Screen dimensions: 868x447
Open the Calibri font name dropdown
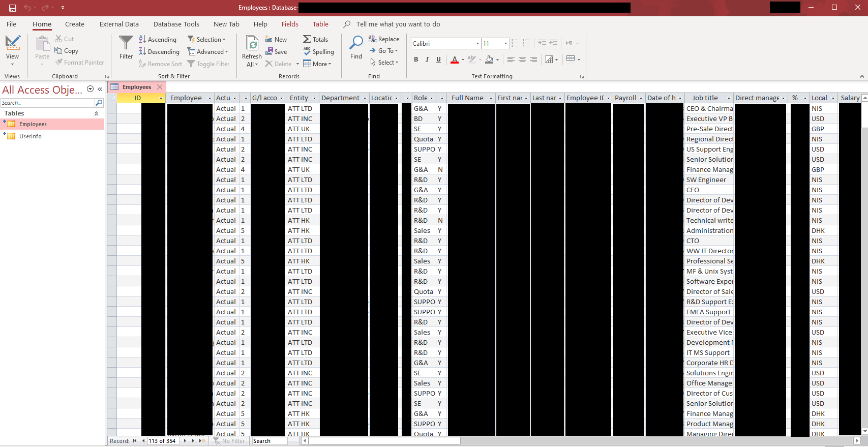(477, 44)
